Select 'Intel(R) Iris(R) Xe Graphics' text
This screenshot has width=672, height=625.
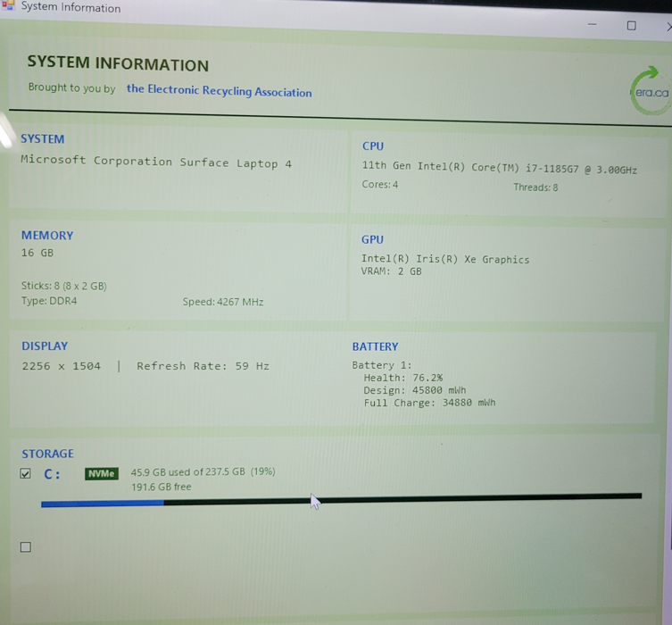[x=445, y=259]
